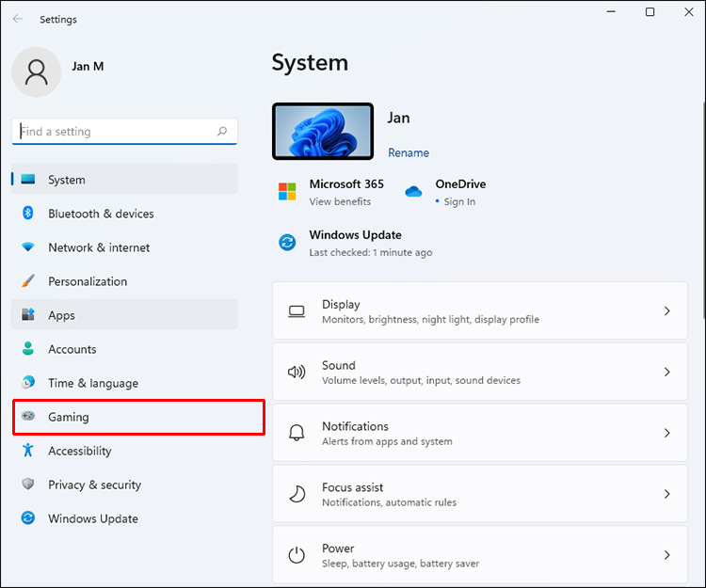Click the System monitor icon in sidebar
Image resolution: width=706 pixels, height=588 pixels.
coord(28,179)
